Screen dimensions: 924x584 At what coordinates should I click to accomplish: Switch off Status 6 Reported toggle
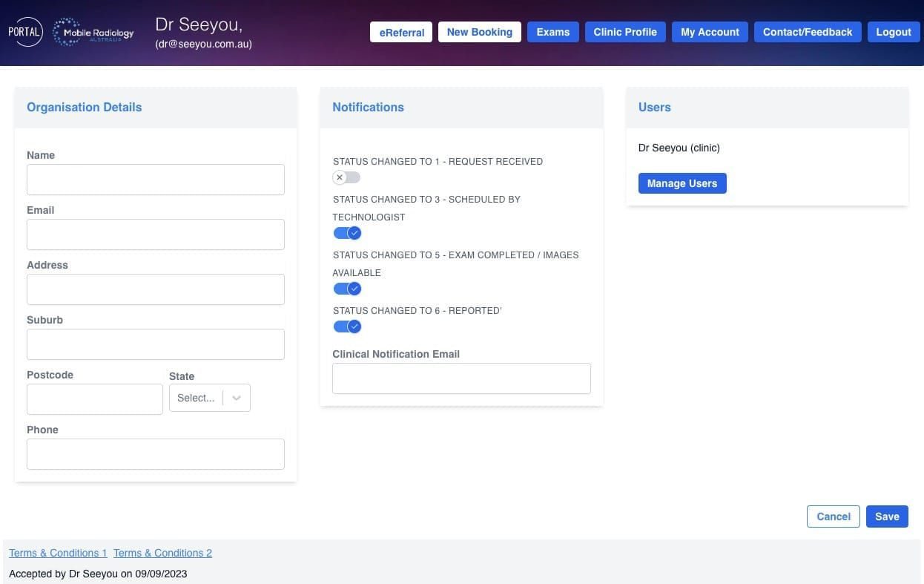346,327
